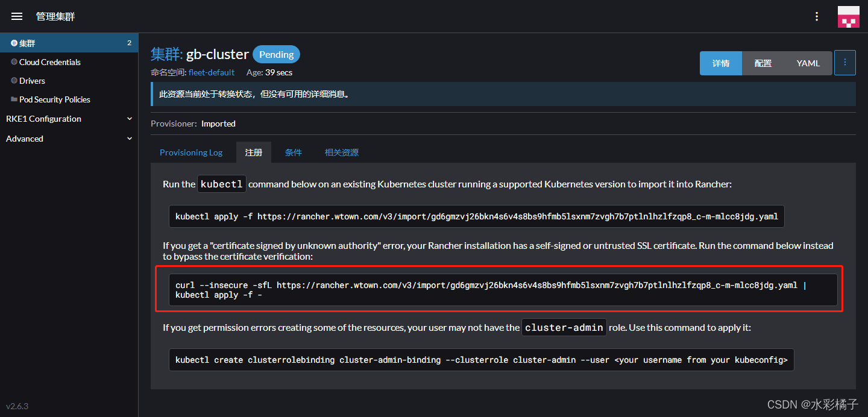Open the user avatar menu
This screenshot has height=417, width=868.
(849, 17)
